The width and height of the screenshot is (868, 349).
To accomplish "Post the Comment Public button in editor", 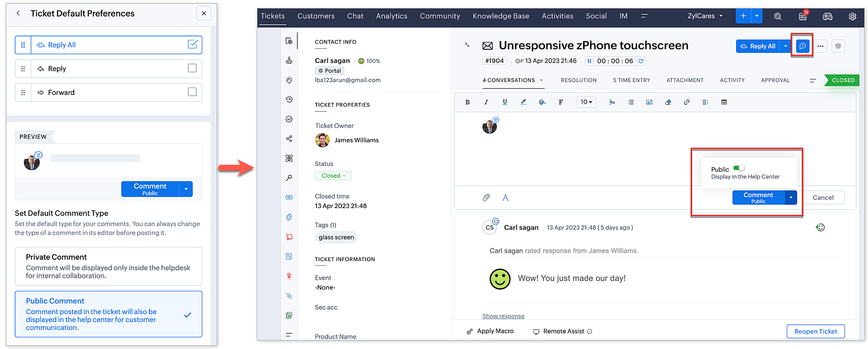I will (759, 198).
